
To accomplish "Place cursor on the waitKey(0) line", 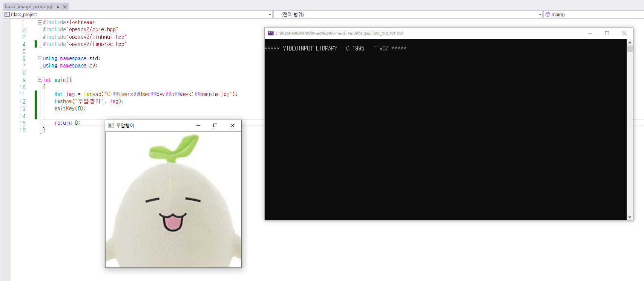I will (x=70, y=108).
